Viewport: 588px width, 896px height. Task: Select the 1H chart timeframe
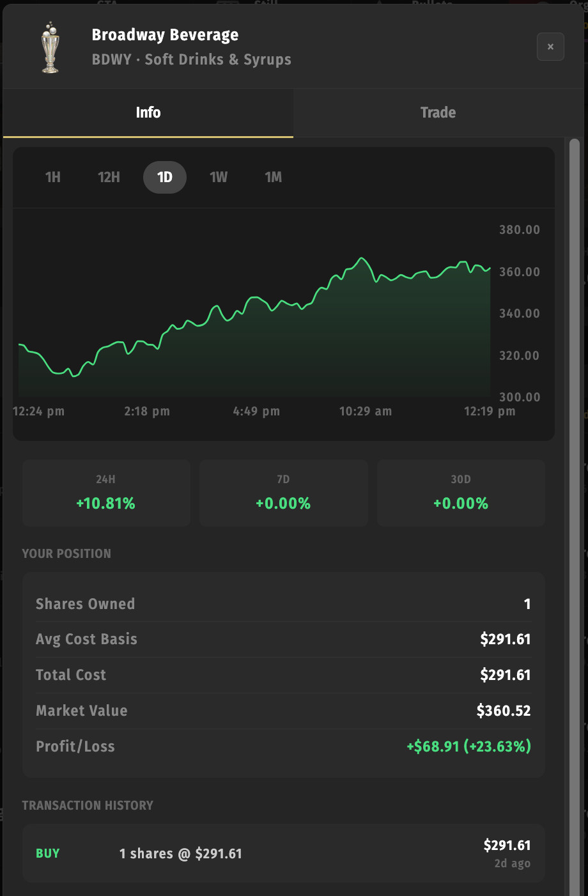53,177
